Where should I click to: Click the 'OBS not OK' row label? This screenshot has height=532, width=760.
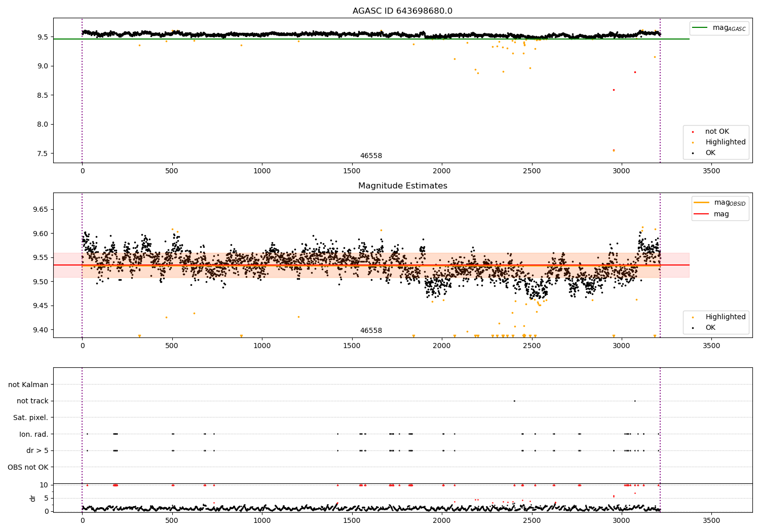28,467
